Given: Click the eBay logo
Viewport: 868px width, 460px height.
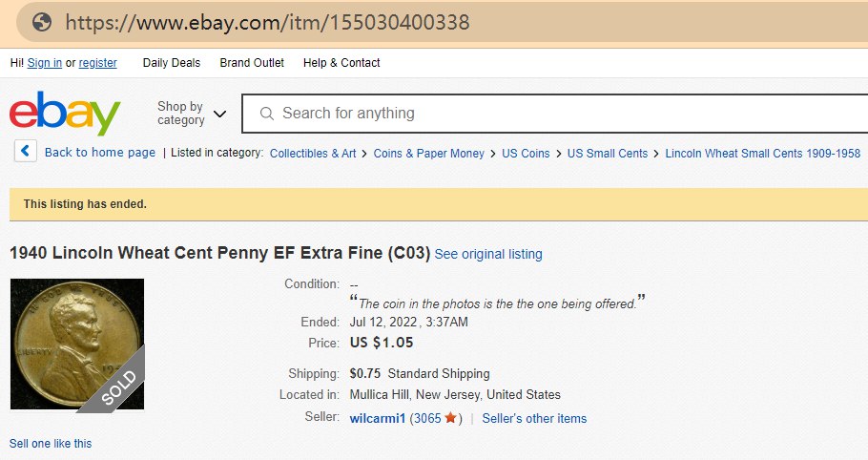Looking at the screenshot, I should 65,114.
